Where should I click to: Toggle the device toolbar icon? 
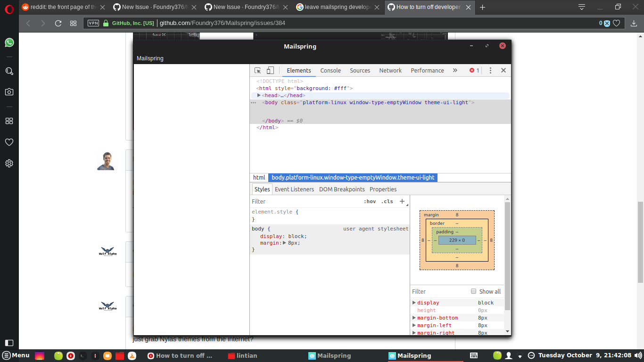(270, 70)
